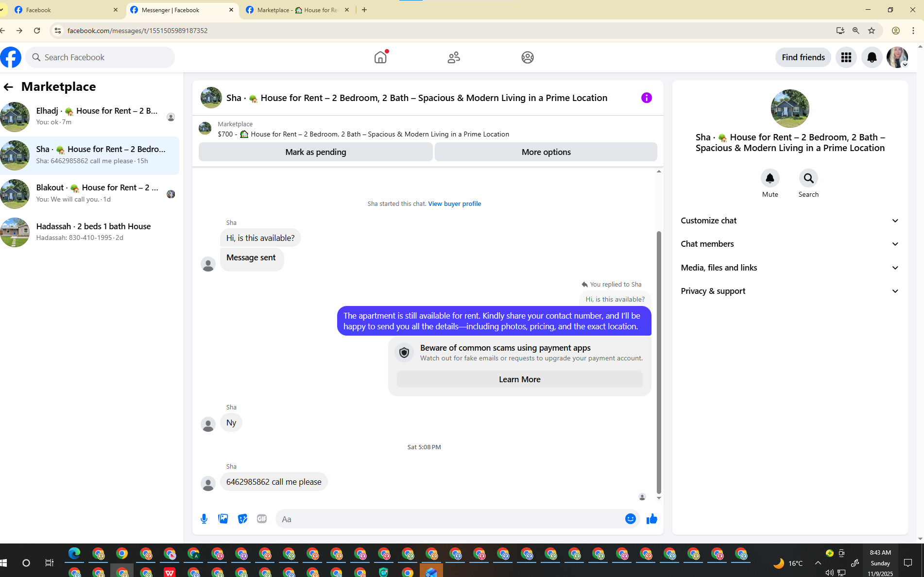This screenshot has width=924, height=577.
Task: Send a thumbs-up like
Action: pyautogui.click(x=651, y=519)
